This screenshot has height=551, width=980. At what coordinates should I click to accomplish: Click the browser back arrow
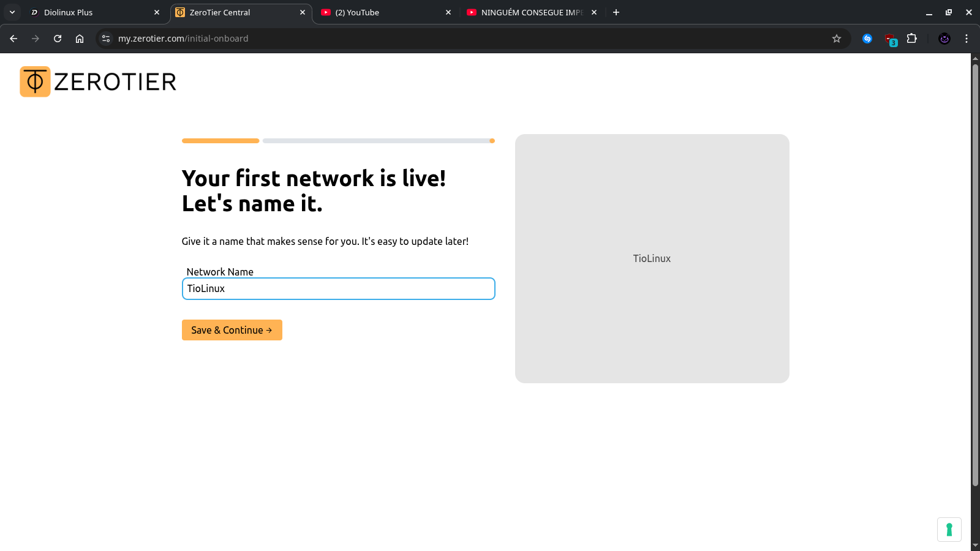13,39
